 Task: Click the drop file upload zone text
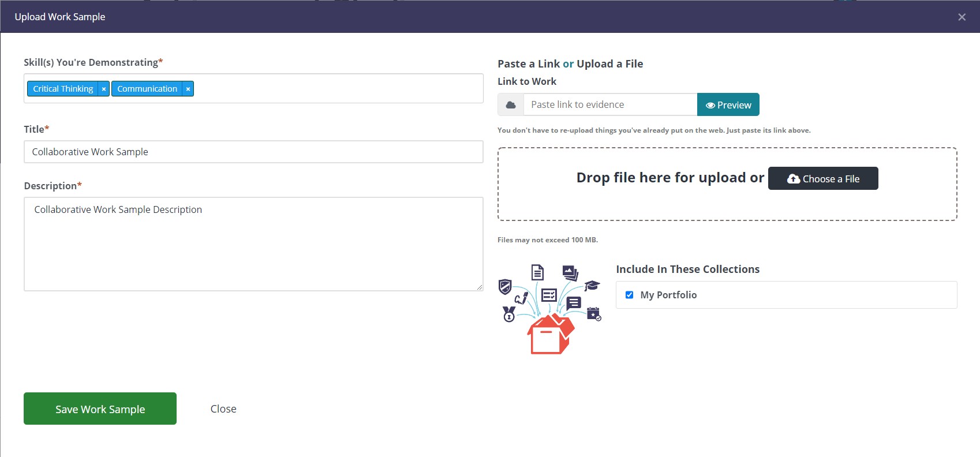pos(670,178)
